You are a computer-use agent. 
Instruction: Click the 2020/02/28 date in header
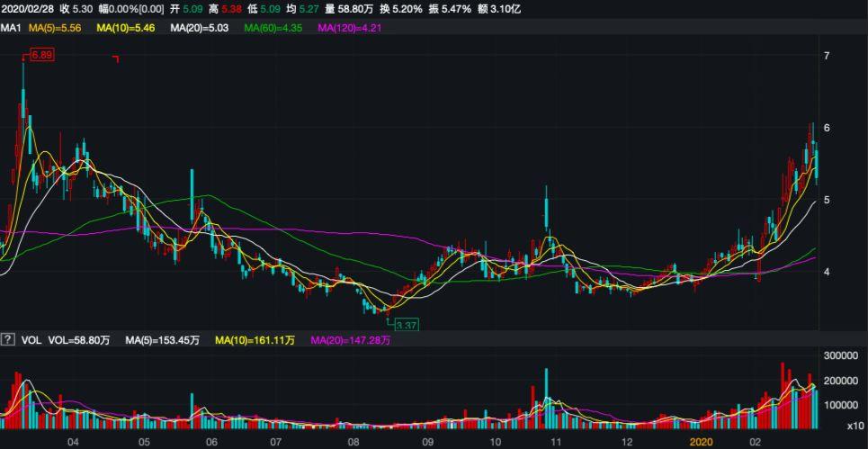(28, 9)
